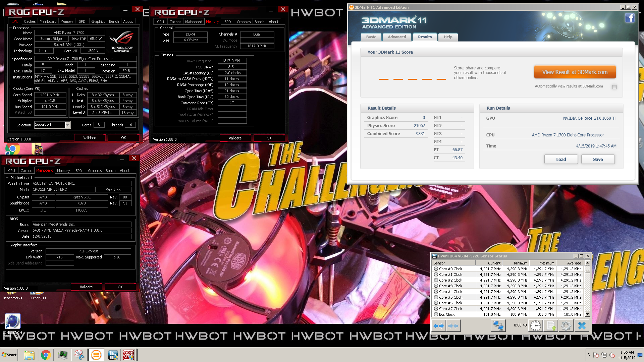Click HWiNFO Sensor column header

(x=454, y=263)
